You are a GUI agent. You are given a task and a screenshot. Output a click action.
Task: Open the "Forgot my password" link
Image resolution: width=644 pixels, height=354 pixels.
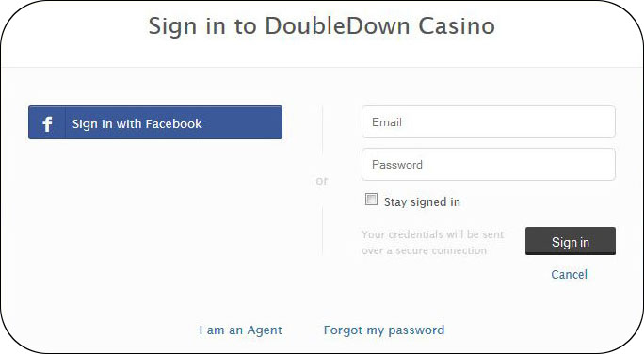[384, 330]
